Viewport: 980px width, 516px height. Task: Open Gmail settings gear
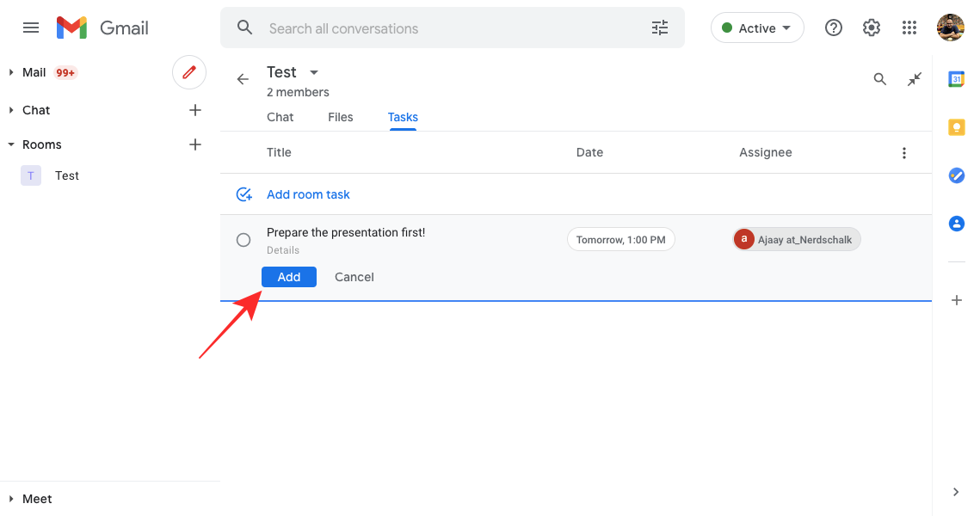pos(872,28)
